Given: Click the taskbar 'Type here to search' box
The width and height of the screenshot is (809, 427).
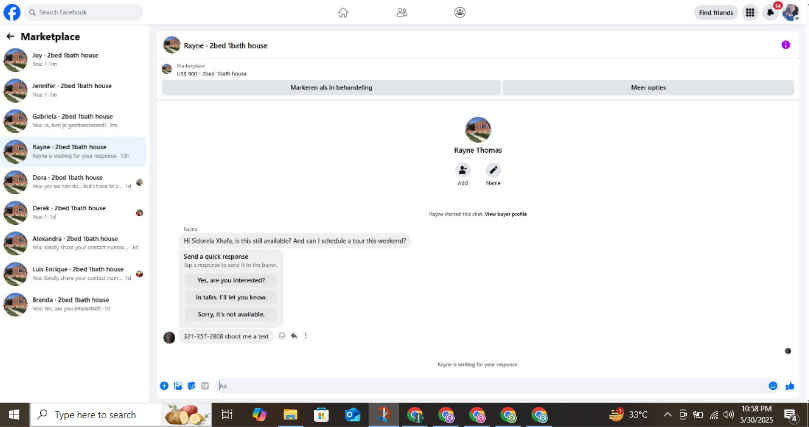Looking at the screenshot, I should tap(121, 415).
